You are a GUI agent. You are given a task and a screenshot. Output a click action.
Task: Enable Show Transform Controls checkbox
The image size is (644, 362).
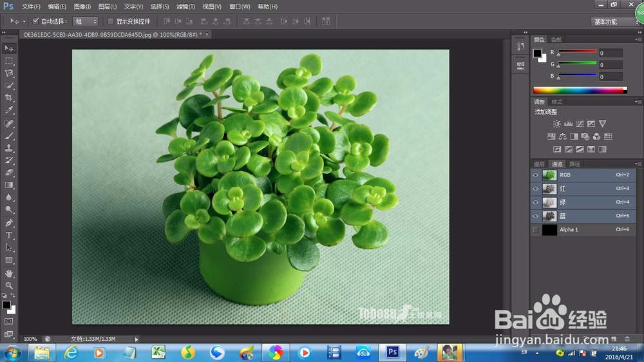111,21
